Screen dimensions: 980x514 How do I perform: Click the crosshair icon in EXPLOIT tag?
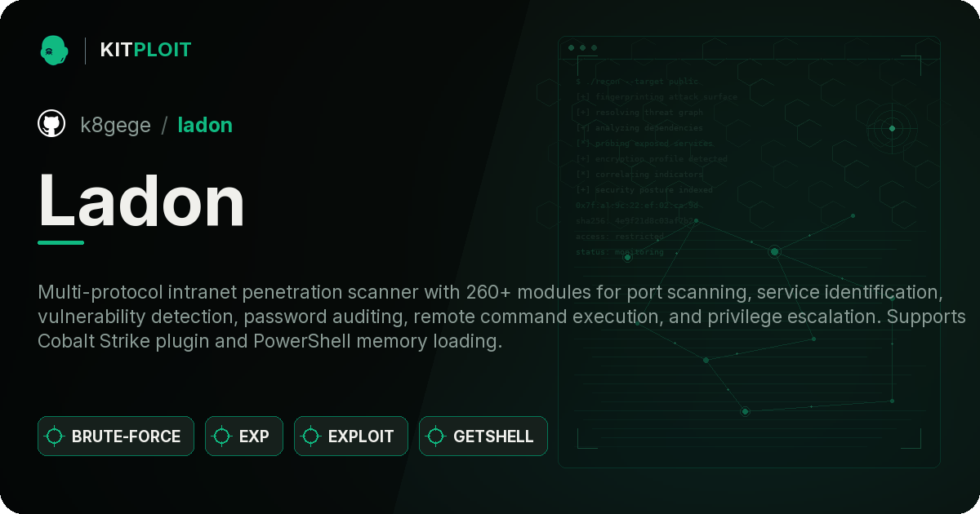tap(311, 436)
